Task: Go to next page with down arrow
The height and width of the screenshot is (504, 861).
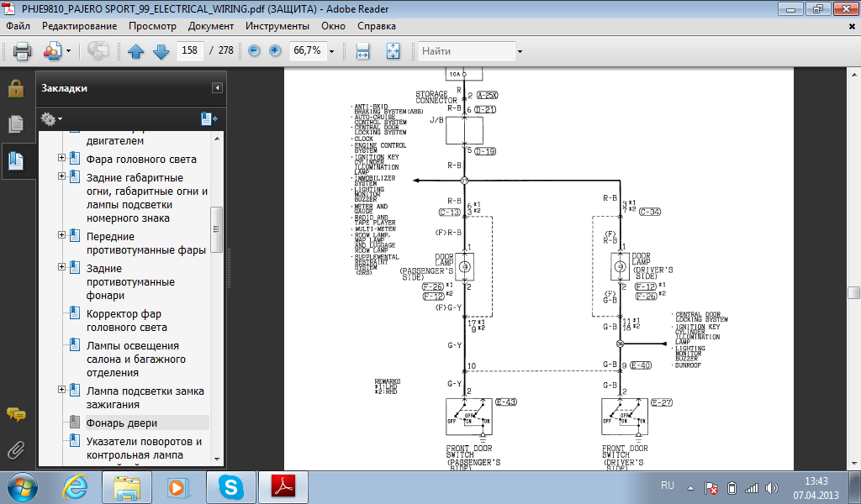Action: (161, 51)
